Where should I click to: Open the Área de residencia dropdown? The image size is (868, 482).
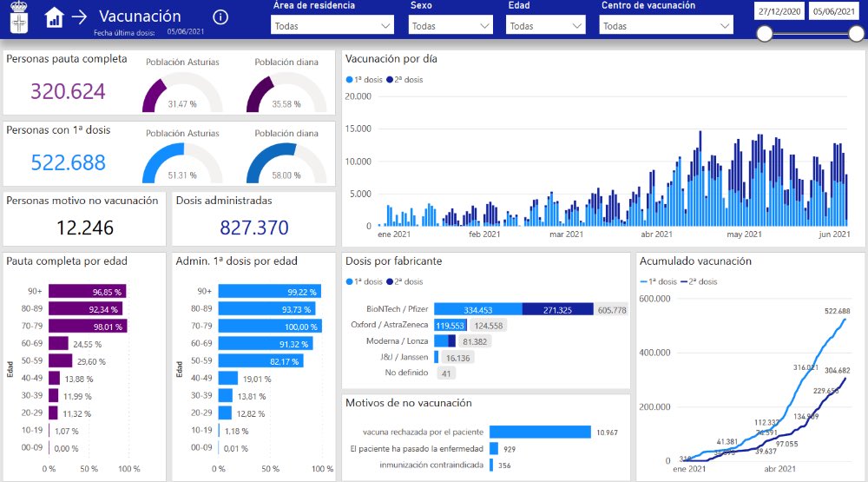(x=332, y=25)
